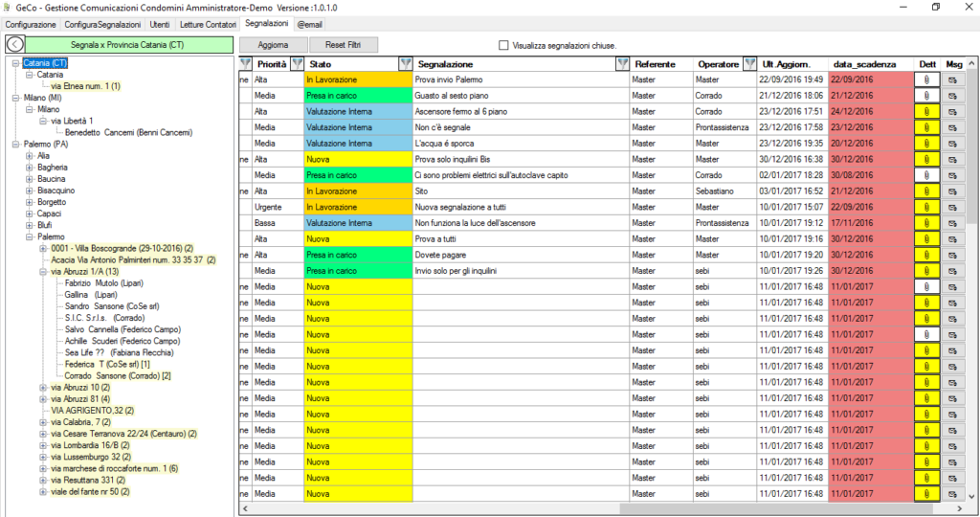Viewport: 980px width, 517px height.
Task: Click the Aggiorna button
Action: pos(273,45)
